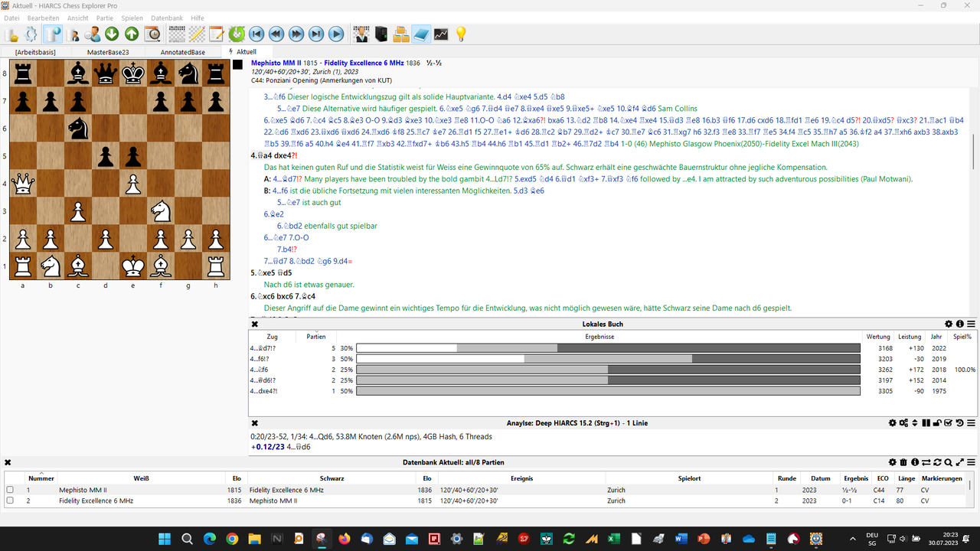Sort book moves by the Partien column
This screenshot has width=980, height=551.
[316, 337]
